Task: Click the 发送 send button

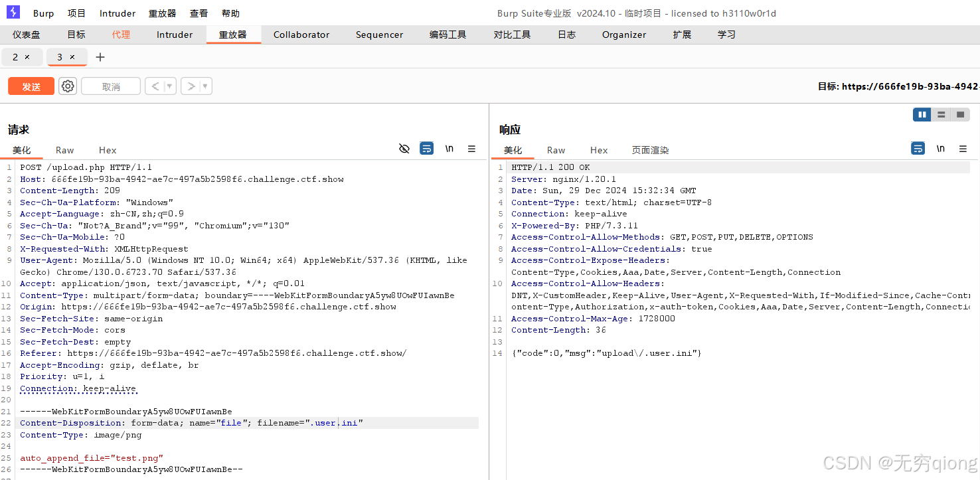Action: click(x=31, y=86)
